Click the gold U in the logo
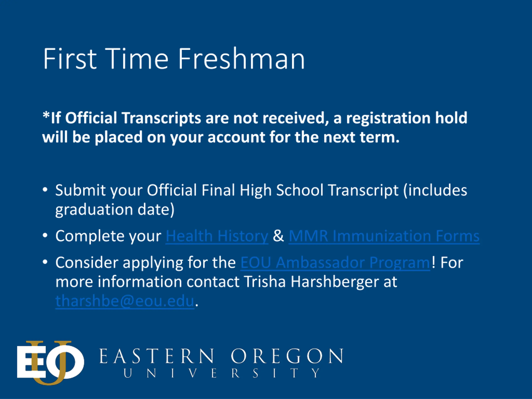This screenshot has height=399, width=532. tap(49, 363)
